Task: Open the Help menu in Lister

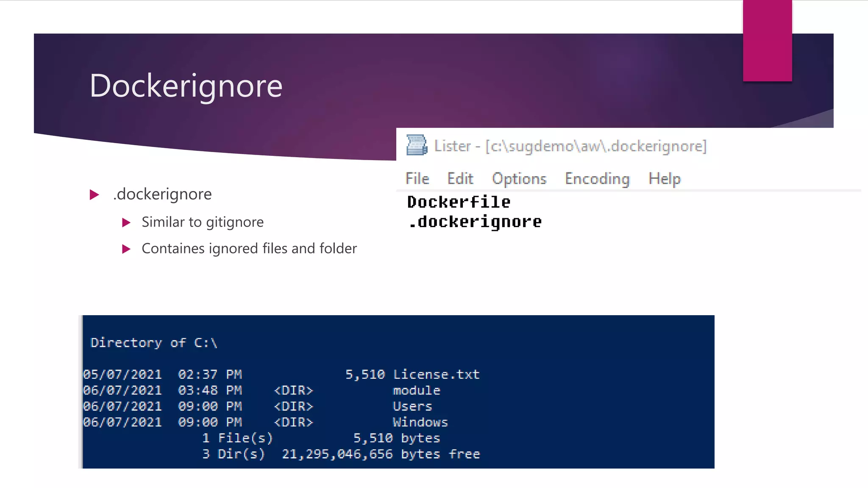Action: pyautogui.click(x=665, y=179)
